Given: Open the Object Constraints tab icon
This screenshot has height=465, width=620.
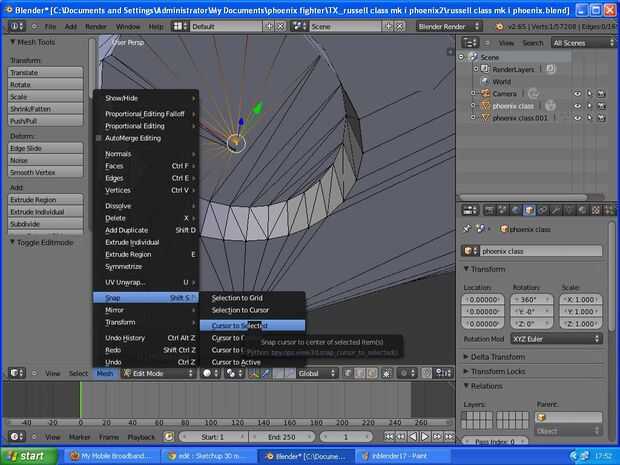Looking at the screenshot, I should (542, 210).
